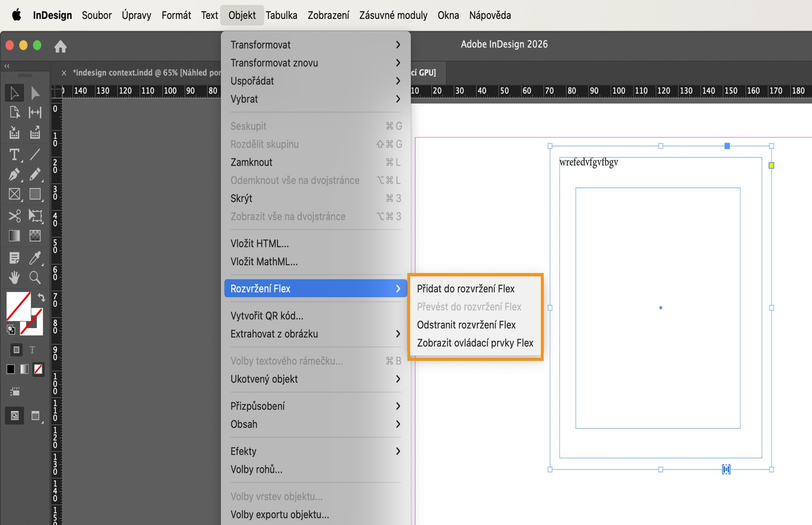Expand the Transformovat submenu
This screenshot has width=812, height=525.
(x=315, y=44)
